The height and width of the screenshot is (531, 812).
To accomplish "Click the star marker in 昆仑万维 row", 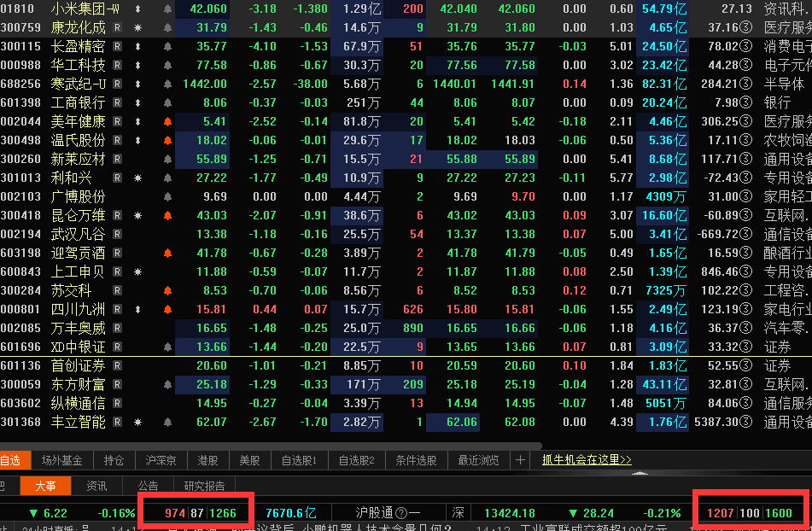I will pyautogui.click(x=137, y=215).
